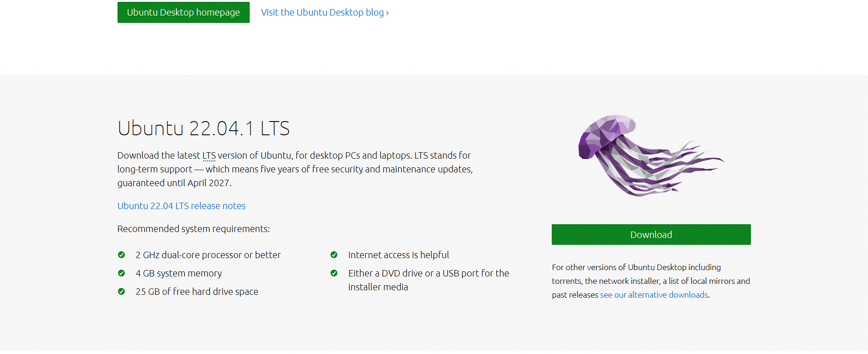Screen dimensions: 868x354
Task: Click the 4 GB system memory requirement text
Action: [179, 273]
